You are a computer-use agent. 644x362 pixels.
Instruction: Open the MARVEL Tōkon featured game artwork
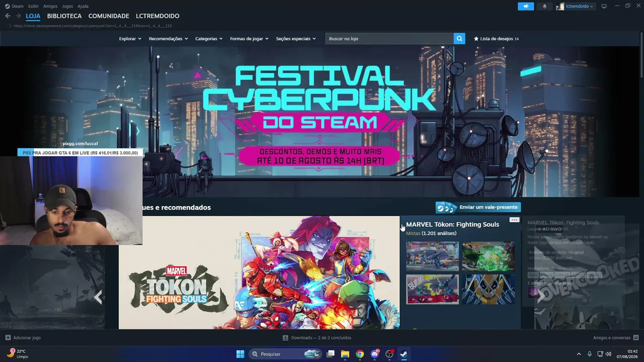259,273
